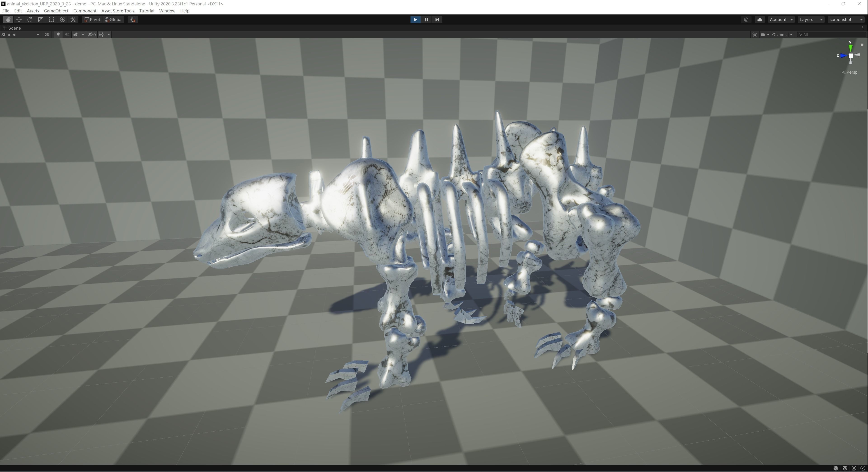Select the Scale tool

coord(40,20)
